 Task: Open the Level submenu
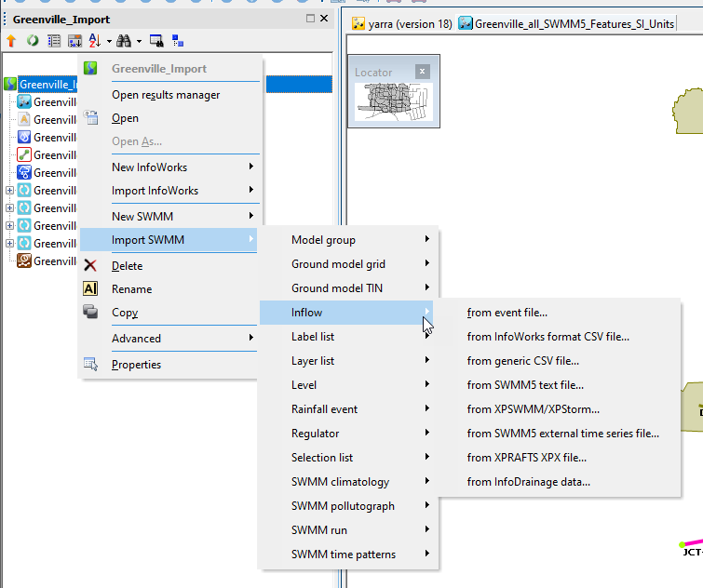click(347, 385)
